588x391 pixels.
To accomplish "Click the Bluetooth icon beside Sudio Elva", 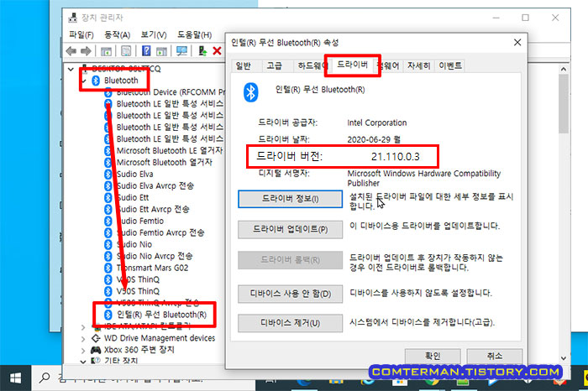I will (108, 175).
